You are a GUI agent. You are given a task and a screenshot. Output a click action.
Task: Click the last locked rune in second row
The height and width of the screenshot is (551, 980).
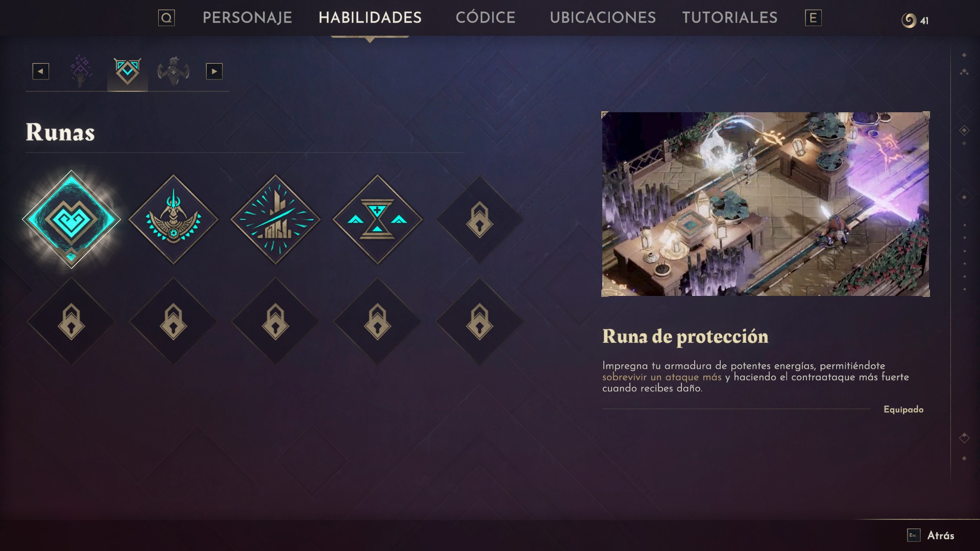[x=479, y=321]
